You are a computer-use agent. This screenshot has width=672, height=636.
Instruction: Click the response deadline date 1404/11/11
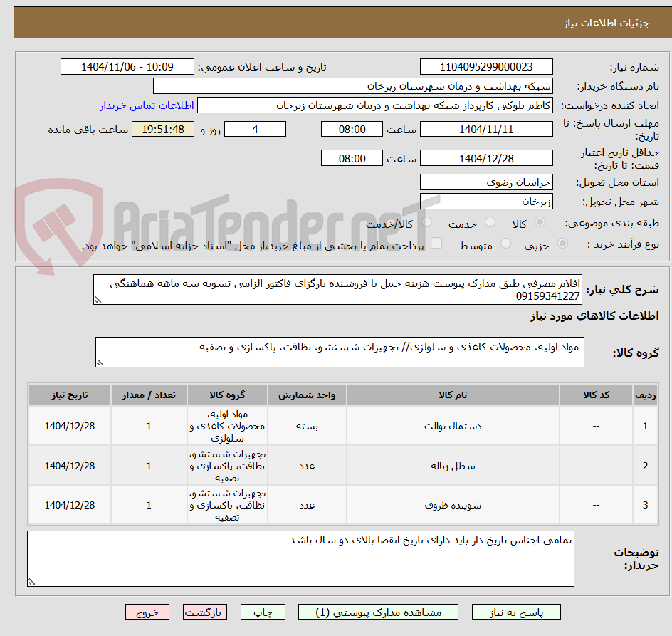click(486, 129)
